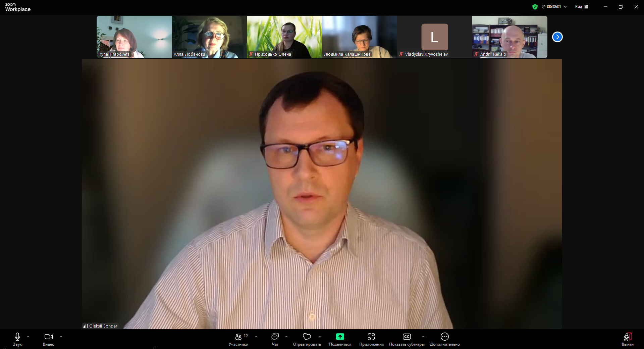Show next participants with blue arrow

pos(557,37)
